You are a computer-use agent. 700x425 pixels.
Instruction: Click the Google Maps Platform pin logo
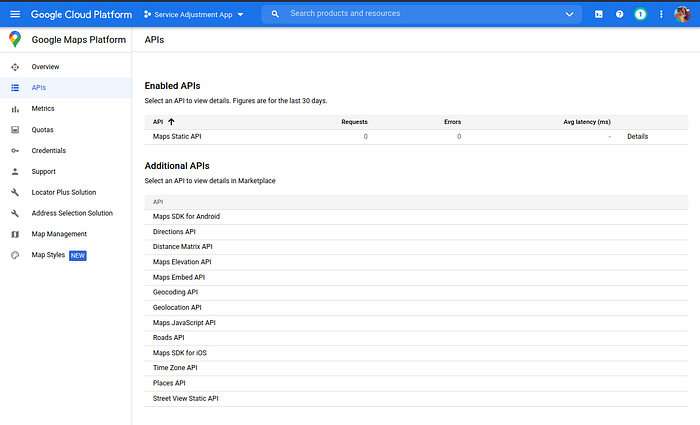tap(15, 39)
